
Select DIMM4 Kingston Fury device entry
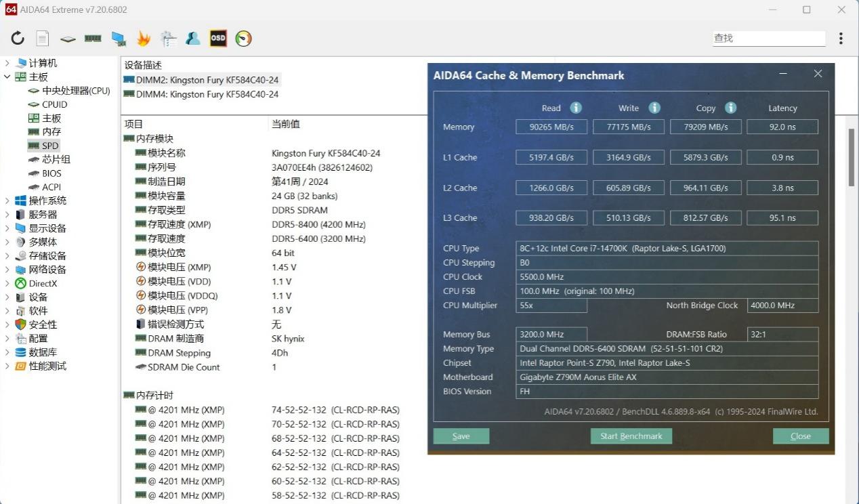pos(201,94)
